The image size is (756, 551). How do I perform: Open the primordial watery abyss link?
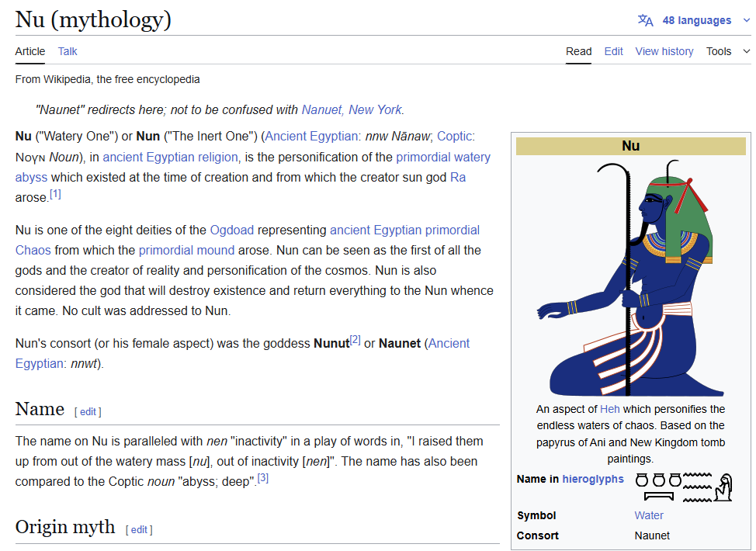[443, 158]
